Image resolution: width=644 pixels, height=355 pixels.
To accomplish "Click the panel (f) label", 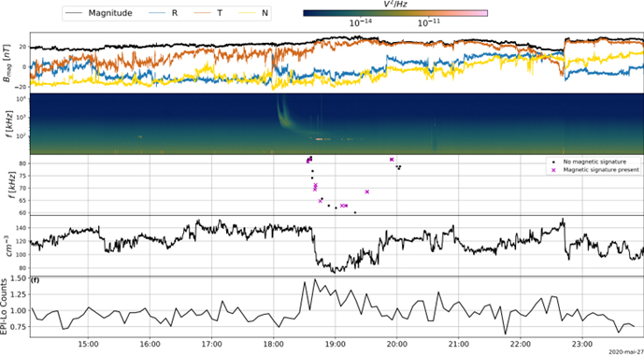I will pos(36,280).
